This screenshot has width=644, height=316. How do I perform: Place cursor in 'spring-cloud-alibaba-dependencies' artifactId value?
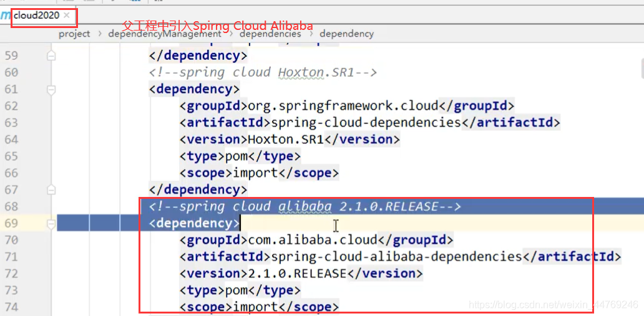pyautogui.click(x=396, y=257)
